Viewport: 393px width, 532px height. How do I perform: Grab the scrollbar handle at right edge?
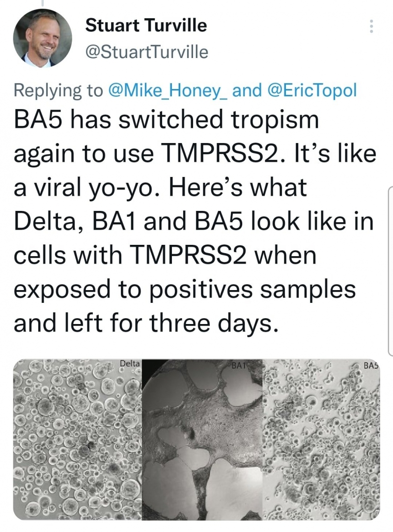(390, 271)
